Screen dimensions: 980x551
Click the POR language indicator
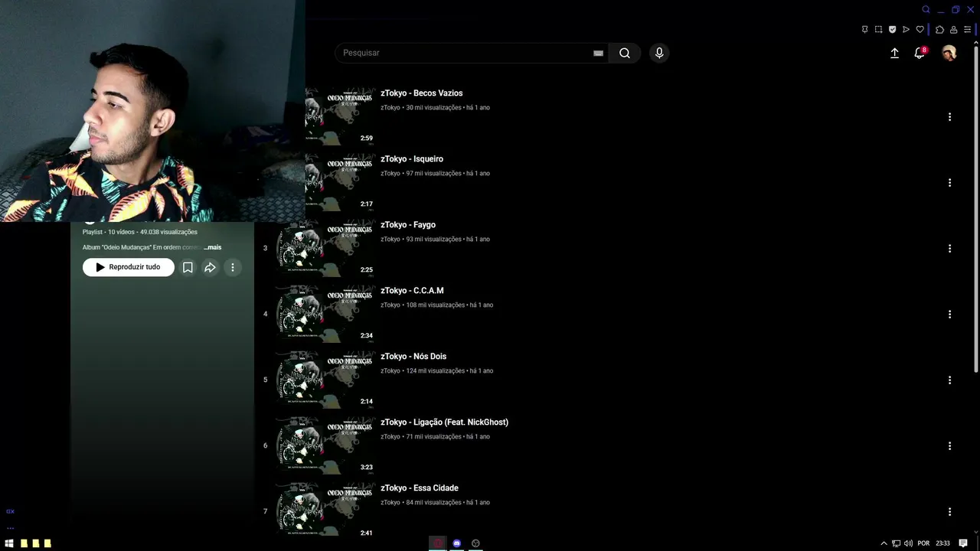(923, 543)
